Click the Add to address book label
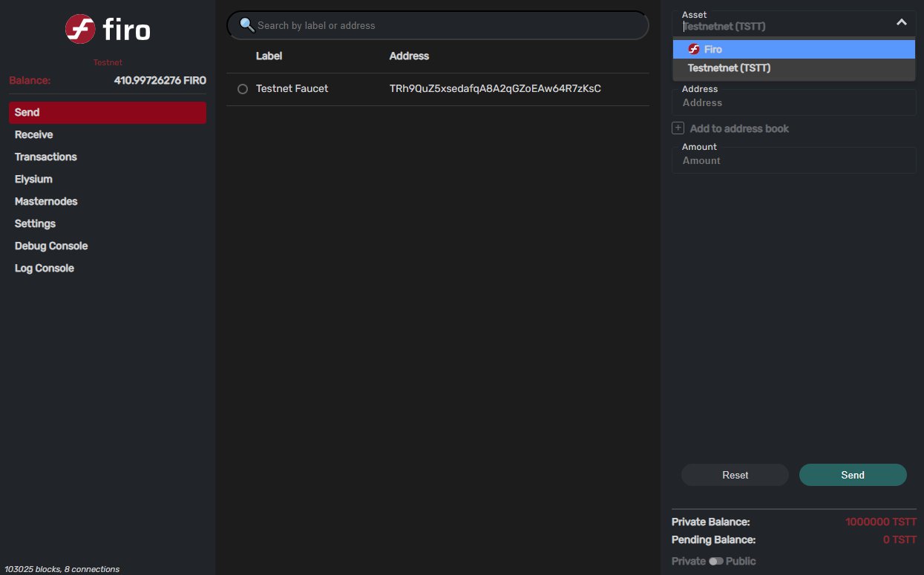The image size is (924, 575). point(739,128)
